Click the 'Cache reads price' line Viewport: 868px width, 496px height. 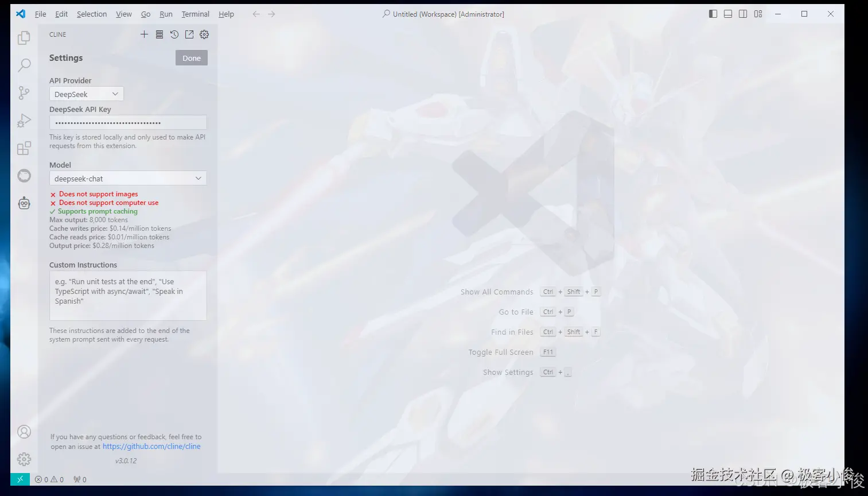point(109,237)
